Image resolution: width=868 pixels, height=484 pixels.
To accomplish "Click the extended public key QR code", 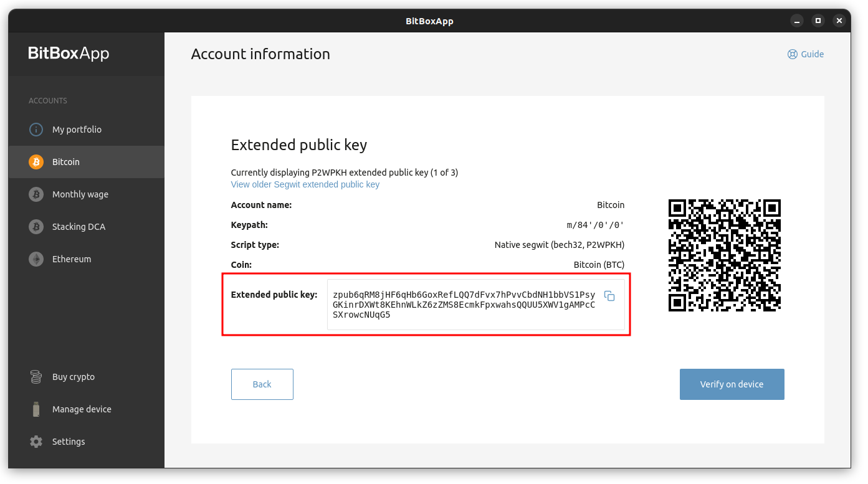I will (x=725, y=255).
